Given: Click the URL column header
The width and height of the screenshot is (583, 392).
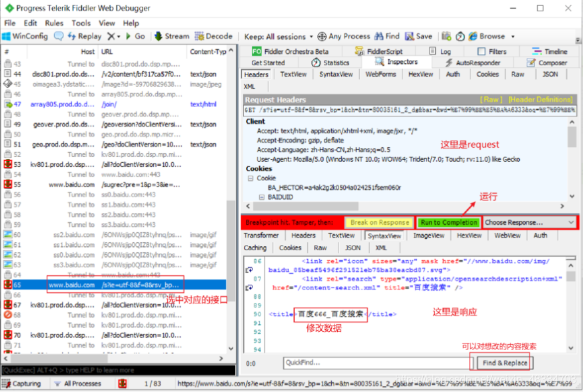Looking at the screenshot, I should coord(142,51).
